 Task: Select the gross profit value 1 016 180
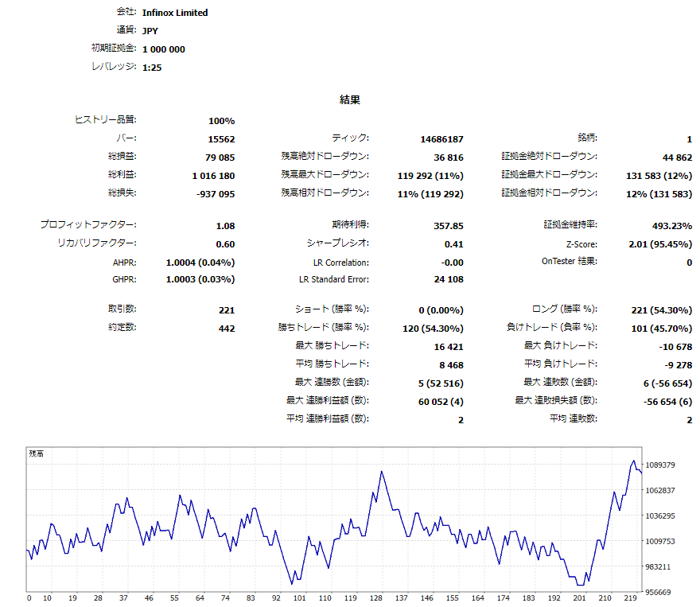(213, 175)
